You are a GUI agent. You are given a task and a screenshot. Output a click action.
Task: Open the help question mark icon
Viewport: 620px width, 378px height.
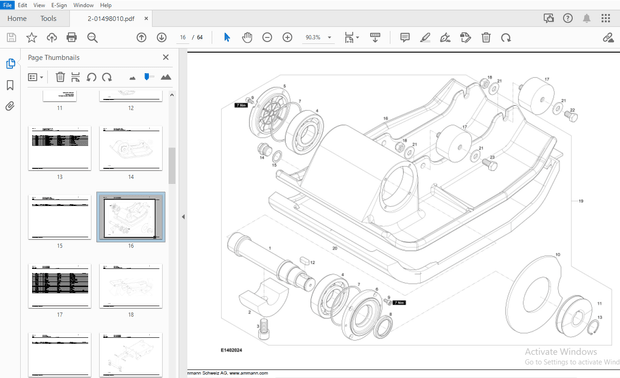(x=568, y=18)
